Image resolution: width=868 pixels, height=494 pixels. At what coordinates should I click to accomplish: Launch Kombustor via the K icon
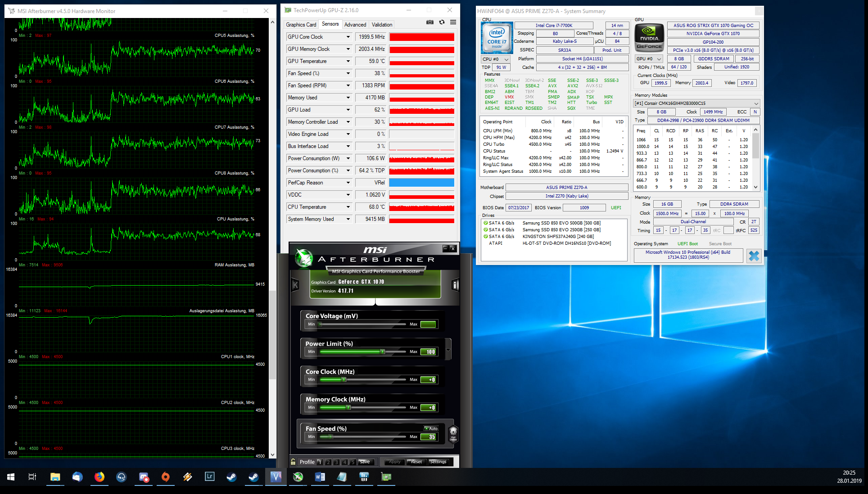[x=295, y=285]
